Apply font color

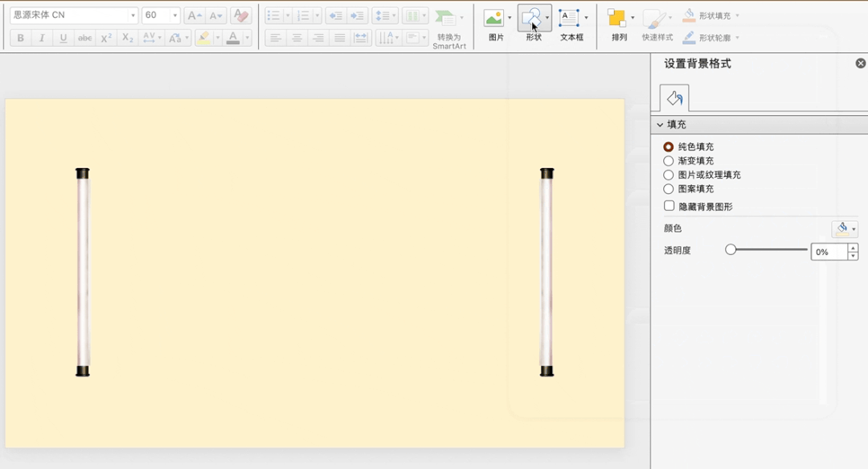pyautogui.click(x=233, y=38)
